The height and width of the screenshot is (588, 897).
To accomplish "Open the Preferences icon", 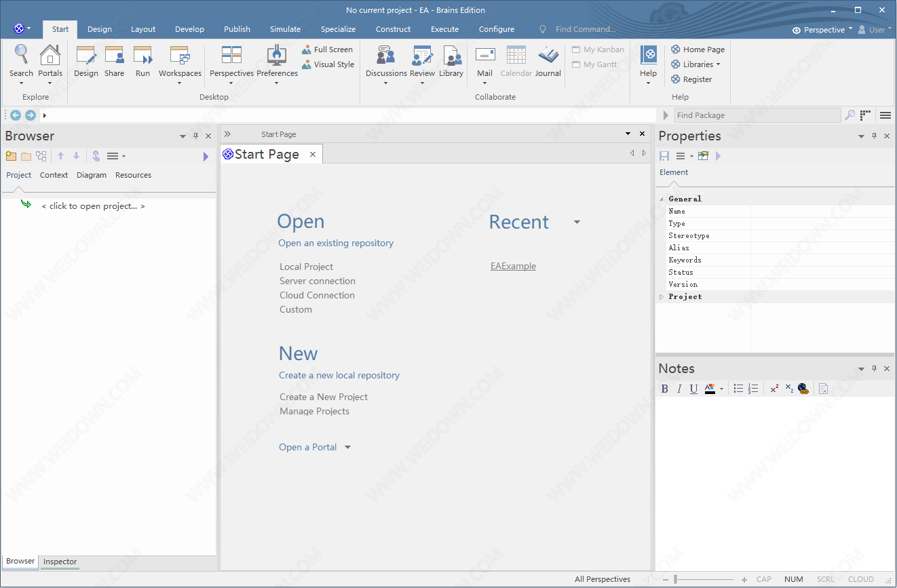I will [x=277, y=56].
